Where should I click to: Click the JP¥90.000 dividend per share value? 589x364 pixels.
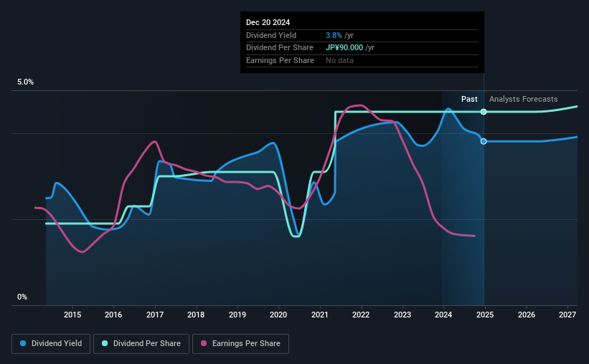tap(344, 48)
